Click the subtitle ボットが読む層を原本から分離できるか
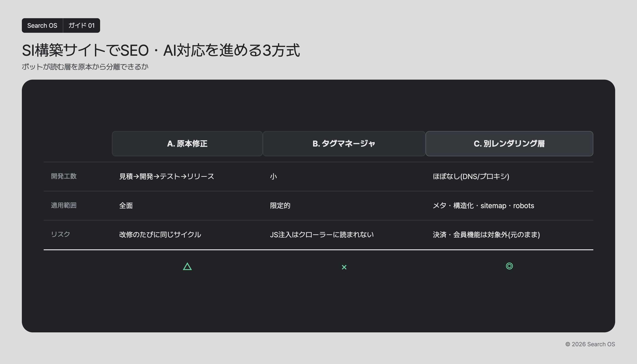 tap(85, 67)
